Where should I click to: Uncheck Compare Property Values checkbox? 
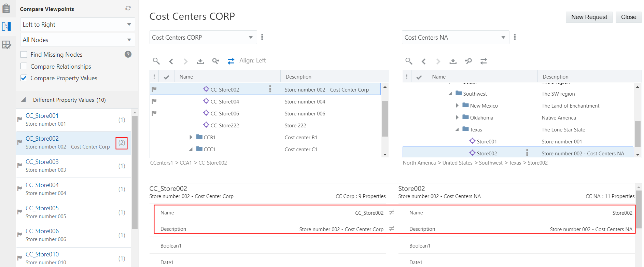24,78
